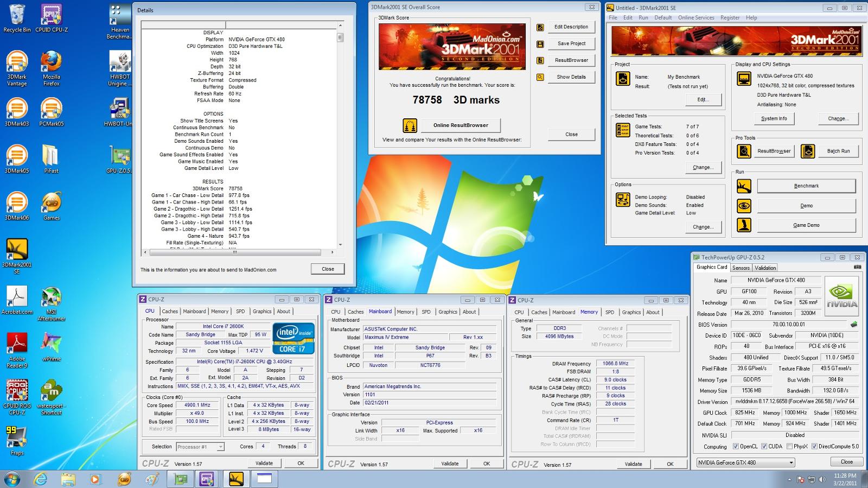This screenshot has width=868, height=488.
Task: Switch to Sensors tab in GPU-Z
Action: coord(741,268)
